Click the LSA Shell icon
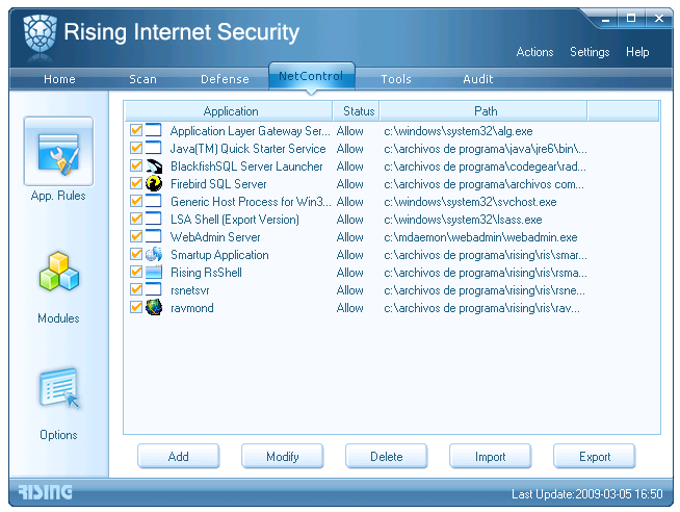Image resolution: width=680 pixels, height=512 pixels. tap(154, 219)
